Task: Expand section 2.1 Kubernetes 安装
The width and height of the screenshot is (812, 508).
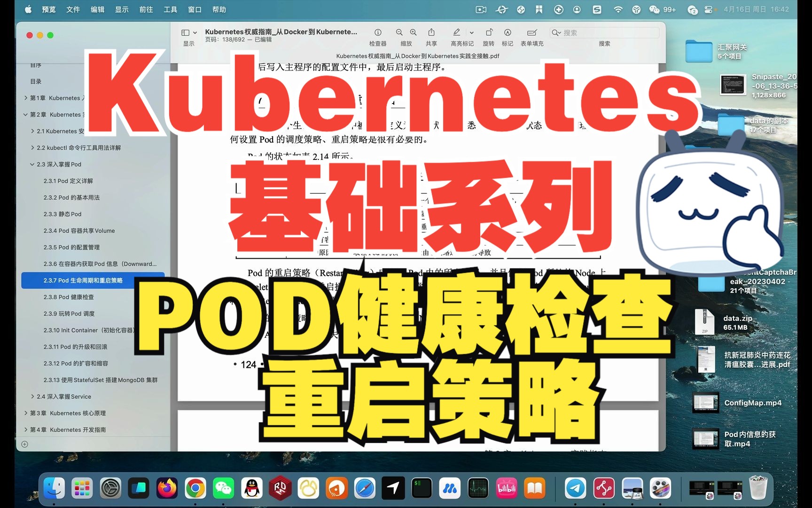Action: [32, 131]
